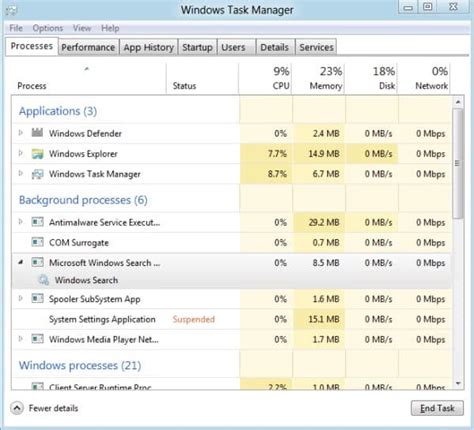This screenshot has width=474, height=430.
Task: Click the Windows Explorer folder icon
Action: point(37,154)
